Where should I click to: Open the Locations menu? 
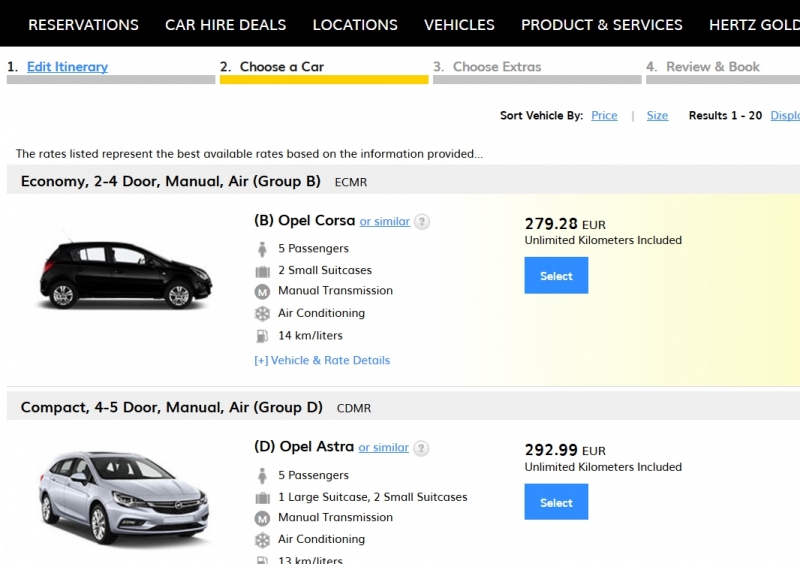[355, 25]
